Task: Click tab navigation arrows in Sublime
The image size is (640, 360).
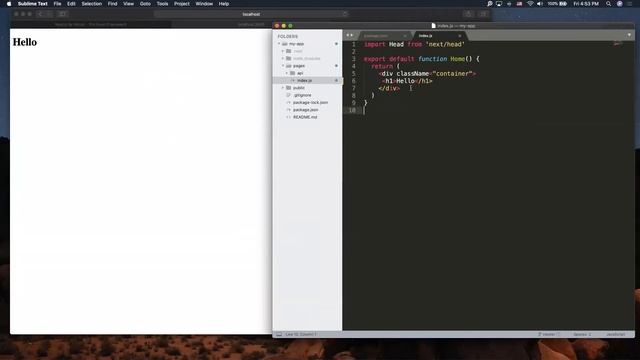Action: tap(350, 35)
